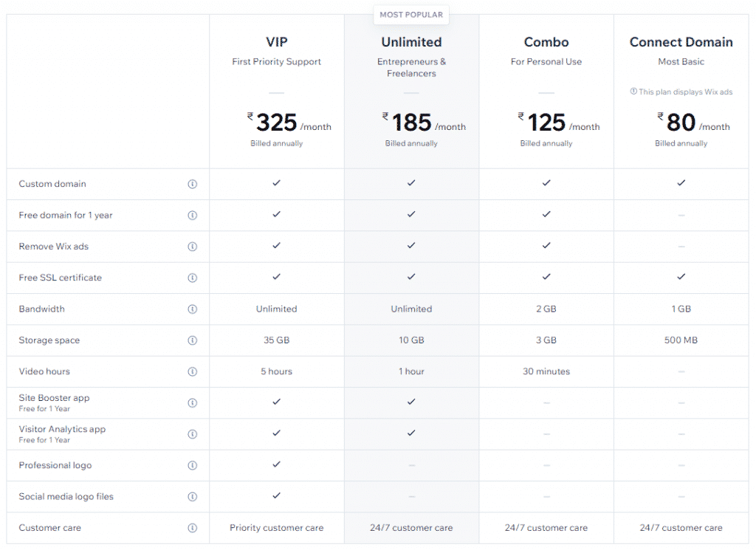Click Storage space info icon
This screenshot has height=553, width=756.
coord(193,340)
